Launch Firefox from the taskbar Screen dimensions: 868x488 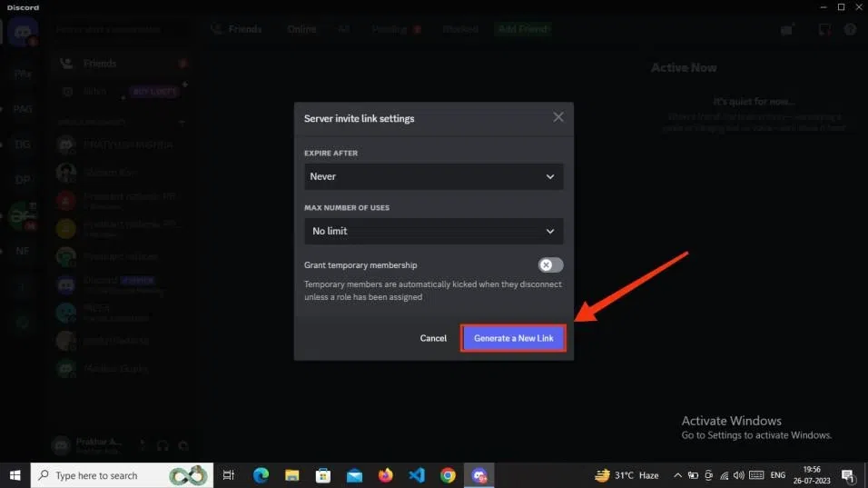(385, 475)
